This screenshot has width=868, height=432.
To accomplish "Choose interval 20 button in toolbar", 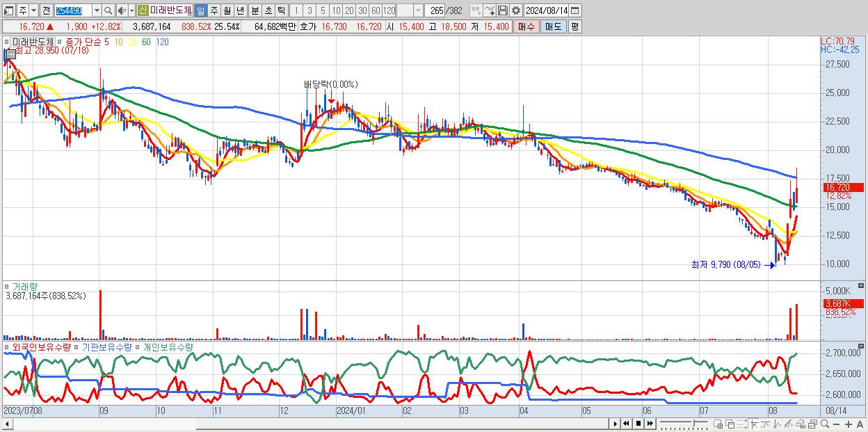I will [x=349, y=10].
